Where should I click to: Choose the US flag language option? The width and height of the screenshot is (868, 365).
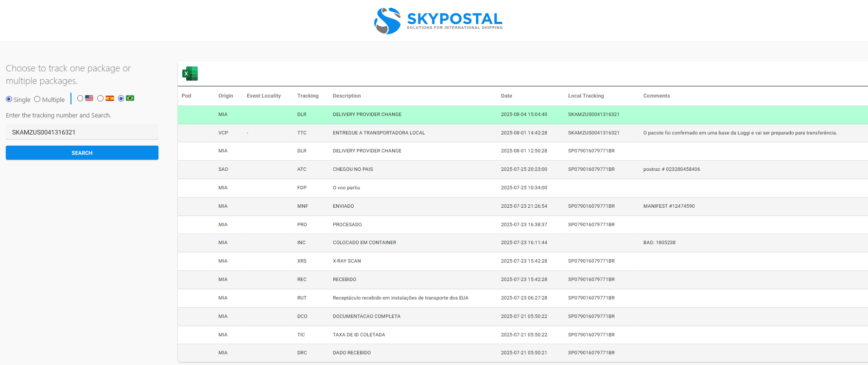tap(80, 98)
